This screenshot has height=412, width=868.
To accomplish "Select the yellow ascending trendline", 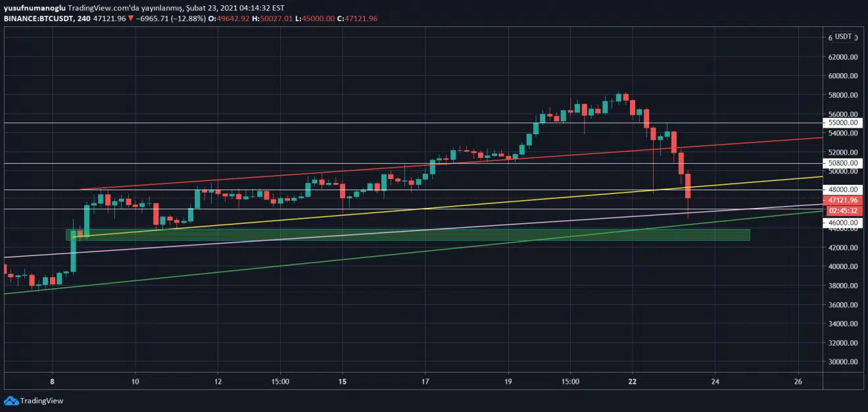I will [x=395, y=211].
